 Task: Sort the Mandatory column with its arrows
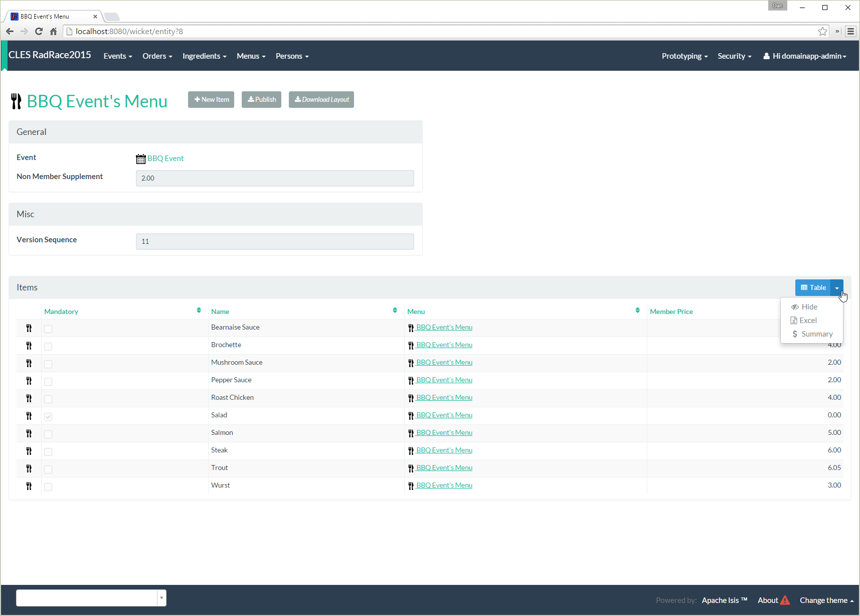click(199, 311)
